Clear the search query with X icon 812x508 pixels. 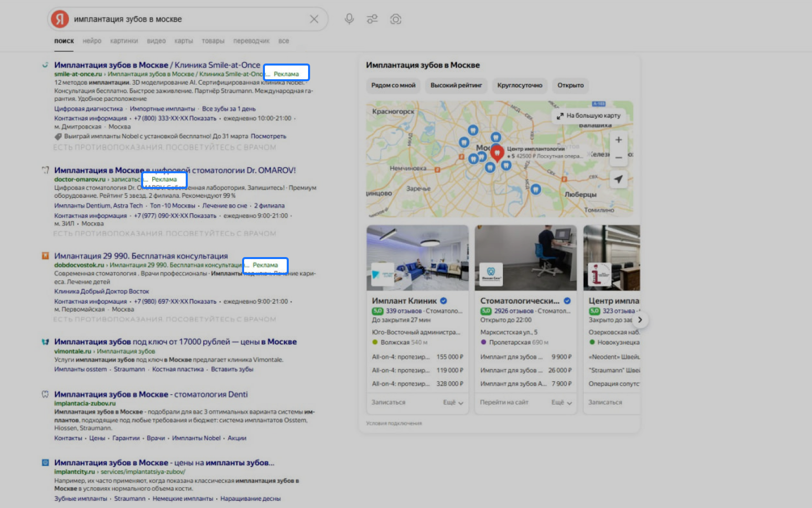[314, 19]
